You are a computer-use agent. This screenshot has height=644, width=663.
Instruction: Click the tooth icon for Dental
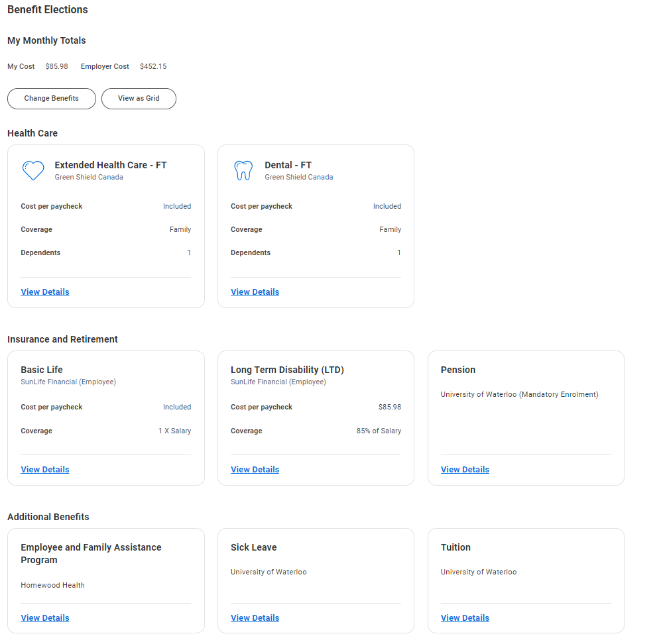coord(243,170)
